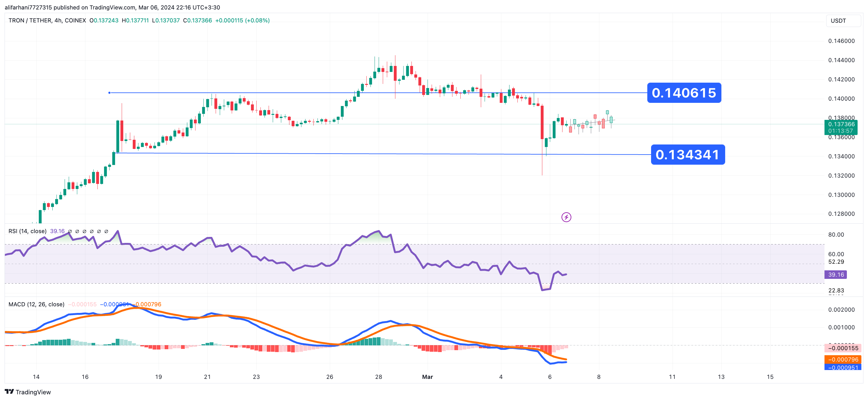Click the orange −0.000796 axis tag
Screen dimensions: 868x400
pos(843,360)
